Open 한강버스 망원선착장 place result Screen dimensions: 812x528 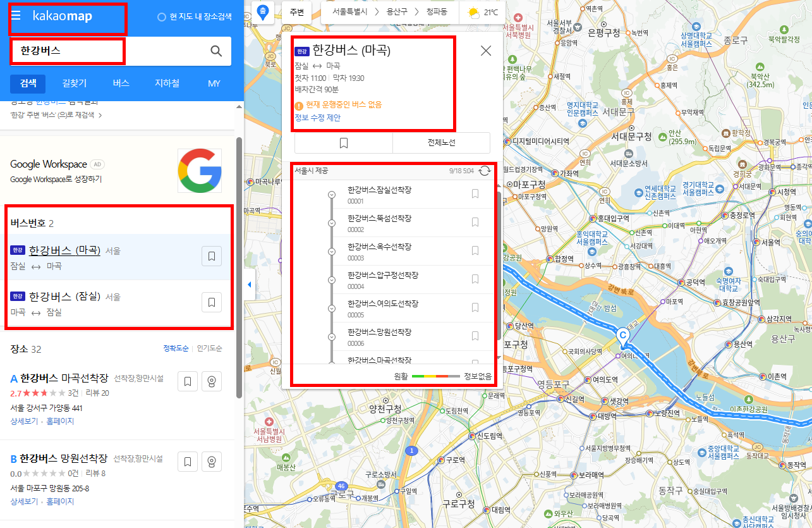point(64,458)
